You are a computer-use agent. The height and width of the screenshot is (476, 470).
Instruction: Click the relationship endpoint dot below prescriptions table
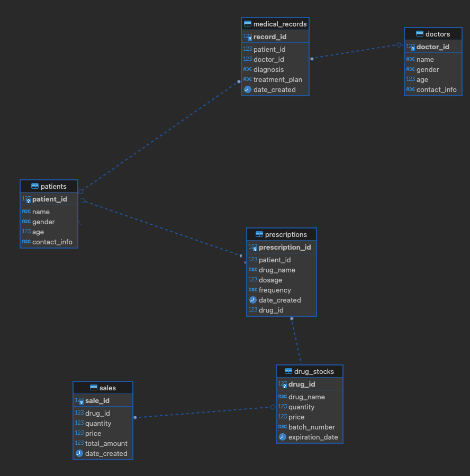point(292,318)
